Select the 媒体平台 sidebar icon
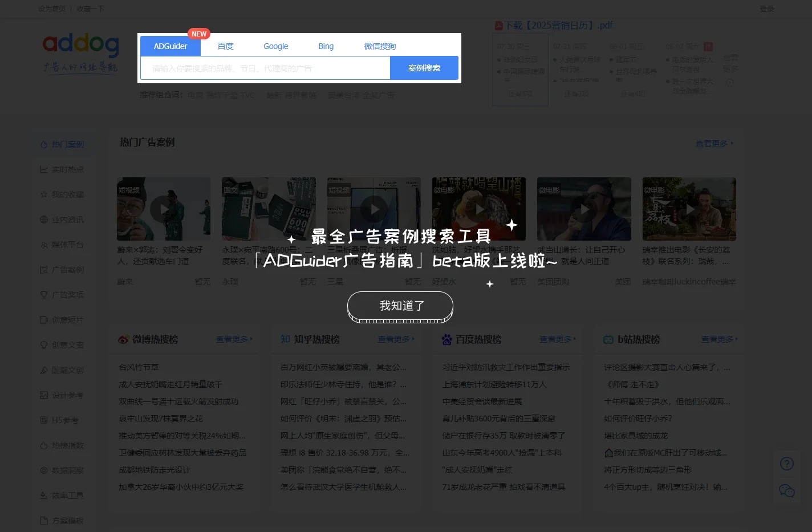 click(x=44, y=245)
